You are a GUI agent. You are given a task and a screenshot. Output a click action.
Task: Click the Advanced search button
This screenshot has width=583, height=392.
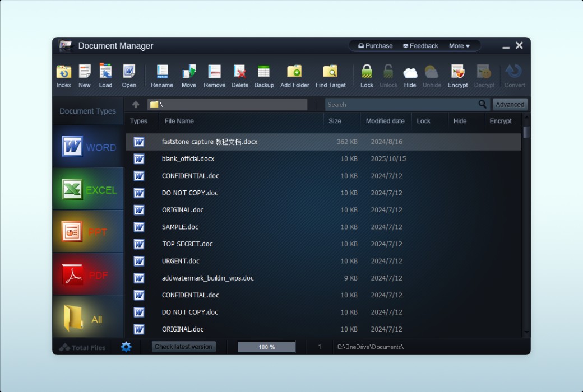tap(510, 105)
